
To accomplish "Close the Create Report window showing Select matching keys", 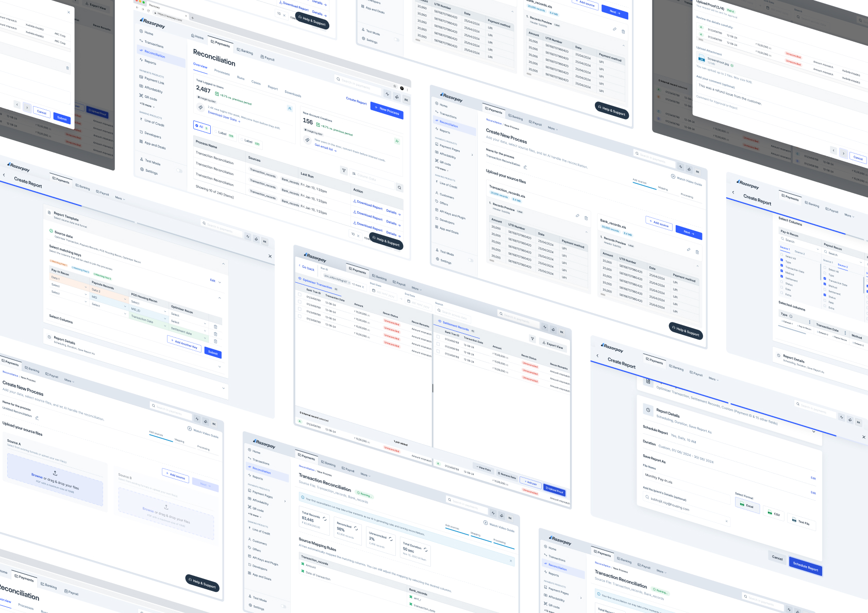I will click(x=270, y=256).
